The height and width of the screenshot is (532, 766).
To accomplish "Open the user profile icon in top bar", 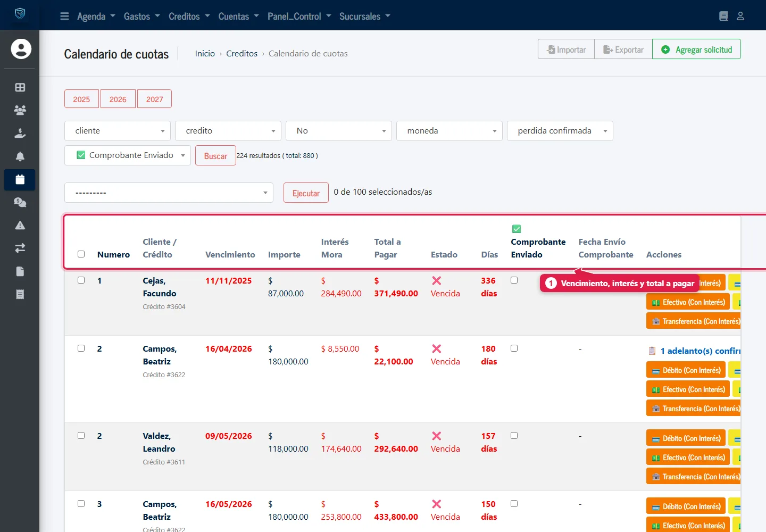I will 740,16.
